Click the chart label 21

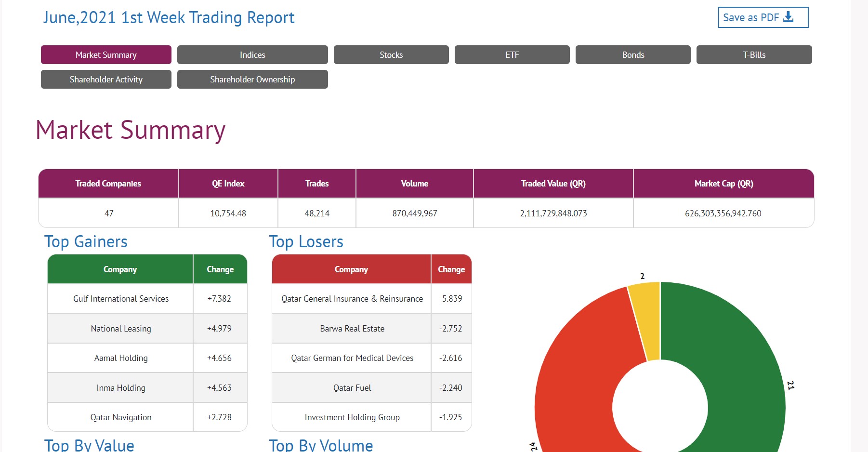(790, 385)
